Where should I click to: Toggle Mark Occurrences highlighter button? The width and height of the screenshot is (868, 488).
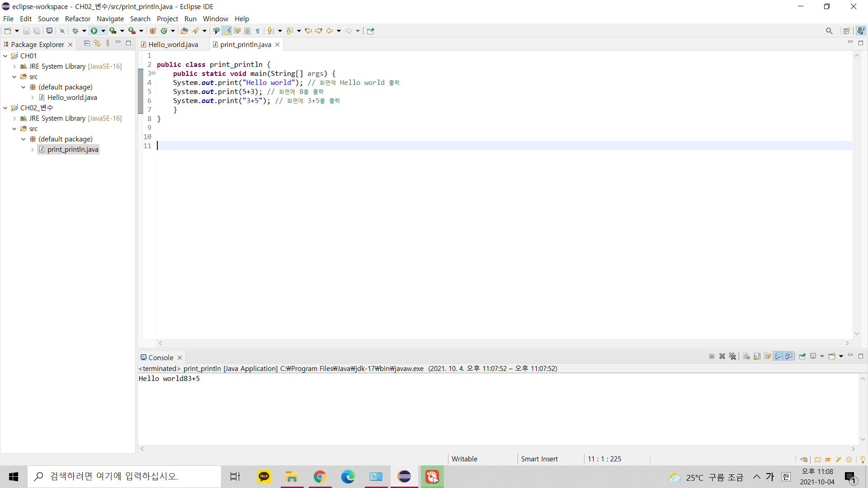click(x=226, y=31)
